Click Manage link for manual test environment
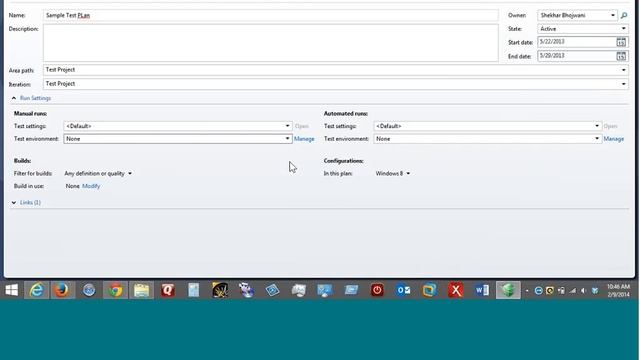640x360 pixels. pyautogui.click(x=304, y=139)
